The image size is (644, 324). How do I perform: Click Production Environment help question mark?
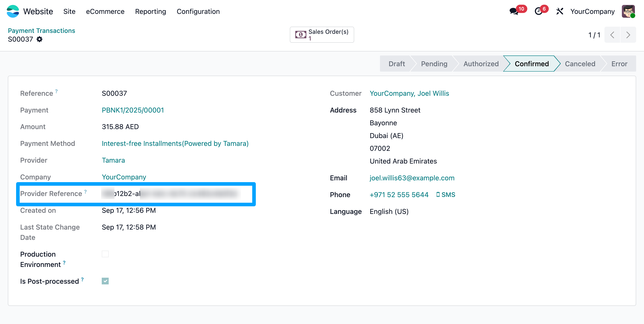[x=64, y=262]
